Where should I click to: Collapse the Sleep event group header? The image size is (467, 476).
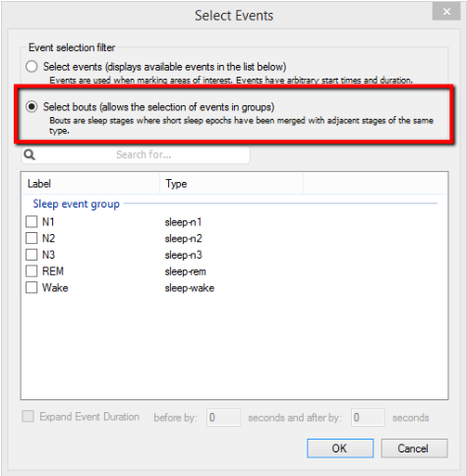coord(76,204)
